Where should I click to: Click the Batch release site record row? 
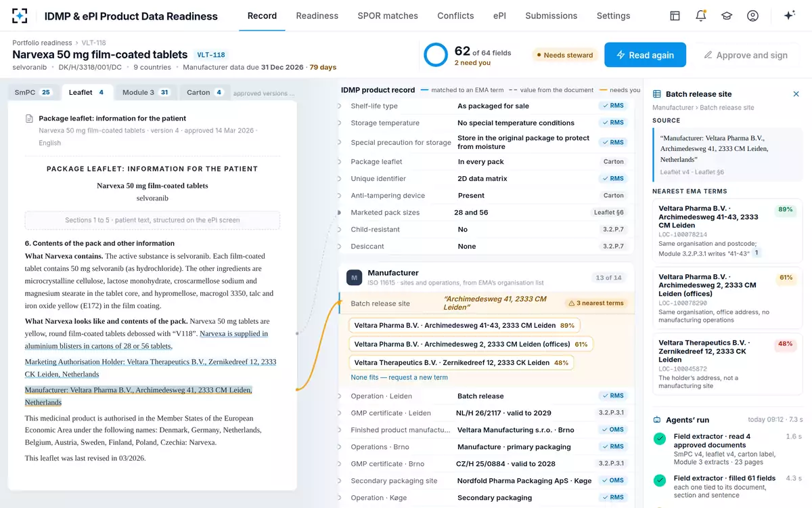tap(487, 303)
